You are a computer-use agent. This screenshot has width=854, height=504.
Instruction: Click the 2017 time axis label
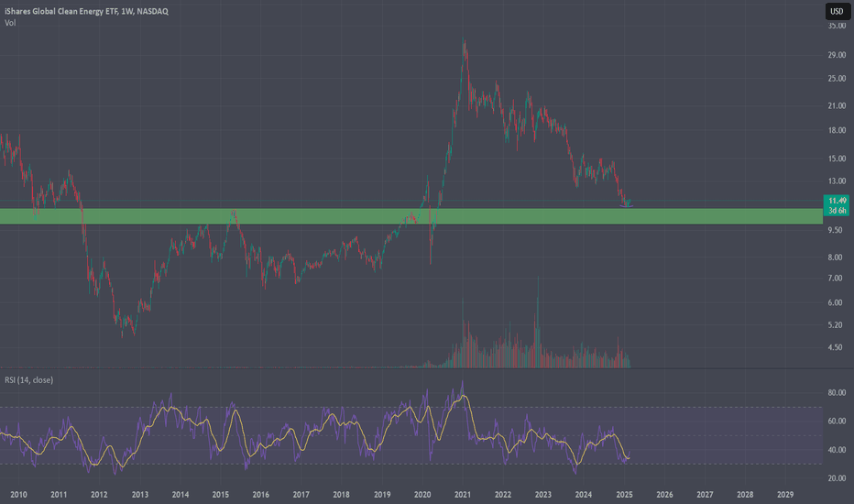coord(301,495)
